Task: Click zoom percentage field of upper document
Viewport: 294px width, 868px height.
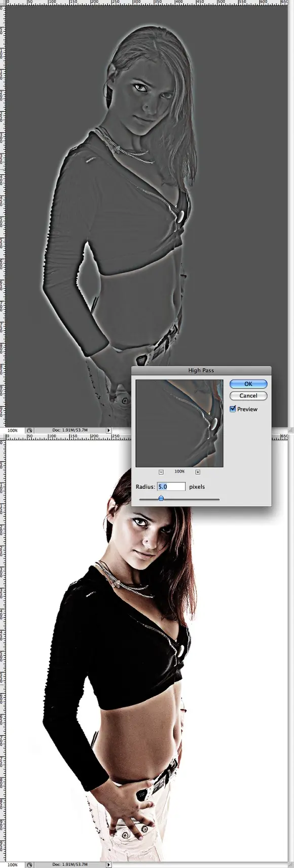Action: pos(12,430)
